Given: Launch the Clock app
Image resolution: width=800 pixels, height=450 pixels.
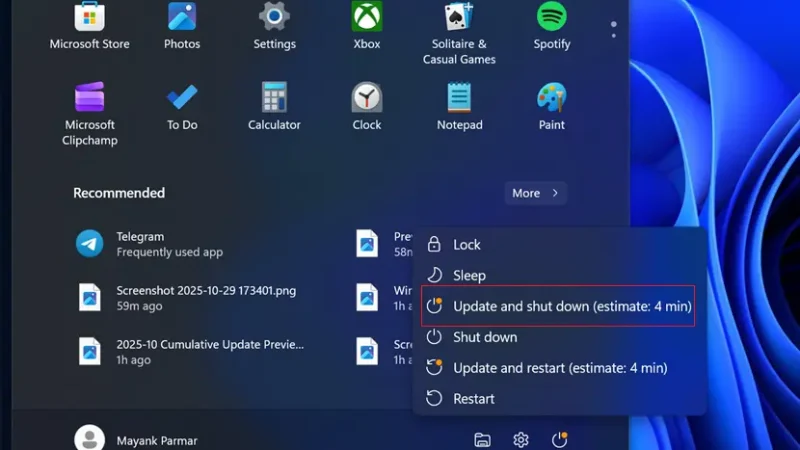Looking at the screenshot, I should tap(367, 106).
